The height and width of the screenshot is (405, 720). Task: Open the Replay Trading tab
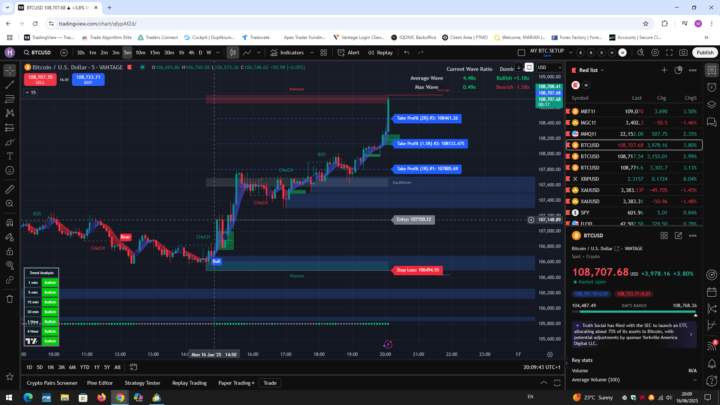189,383
